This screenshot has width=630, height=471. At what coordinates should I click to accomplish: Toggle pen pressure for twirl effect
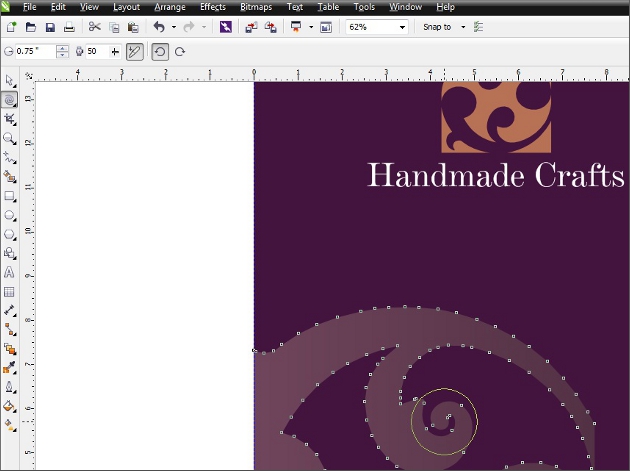point(135,52)
